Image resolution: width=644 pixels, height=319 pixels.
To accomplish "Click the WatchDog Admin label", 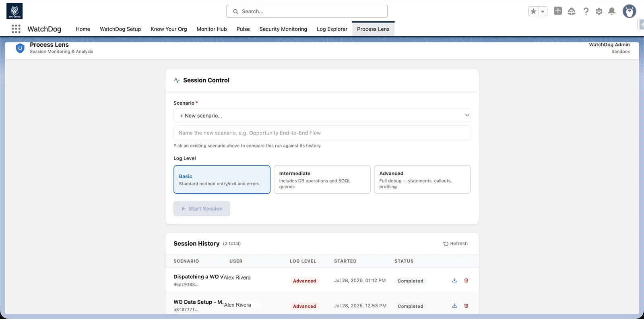I will point(609,45).
